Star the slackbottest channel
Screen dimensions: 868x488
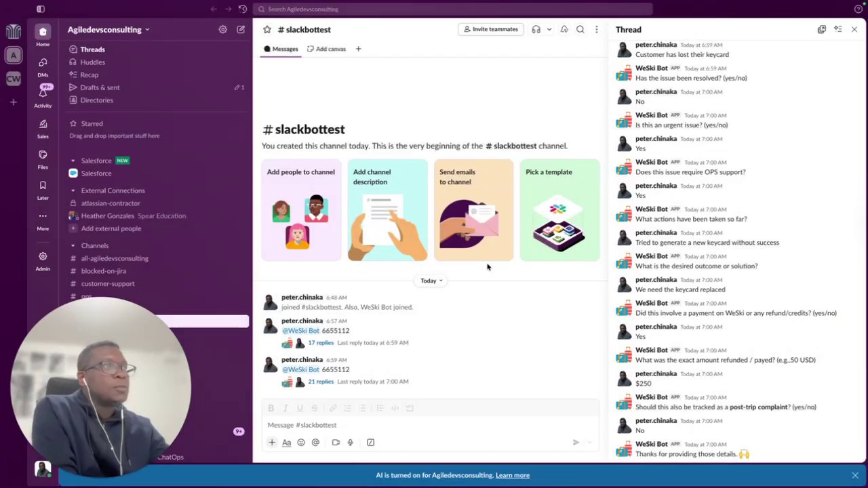coord(267,30)
